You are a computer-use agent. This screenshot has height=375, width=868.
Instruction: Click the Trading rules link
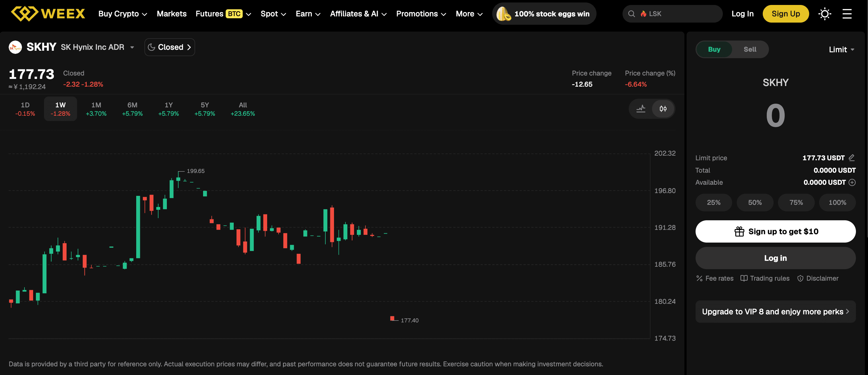tap(765, 278)
